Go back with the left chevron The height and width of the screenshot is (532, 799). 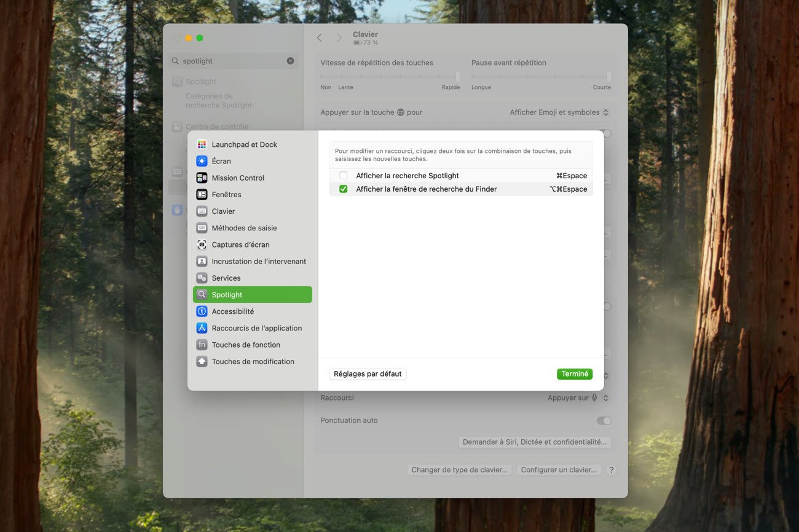(x=319, y=38)
